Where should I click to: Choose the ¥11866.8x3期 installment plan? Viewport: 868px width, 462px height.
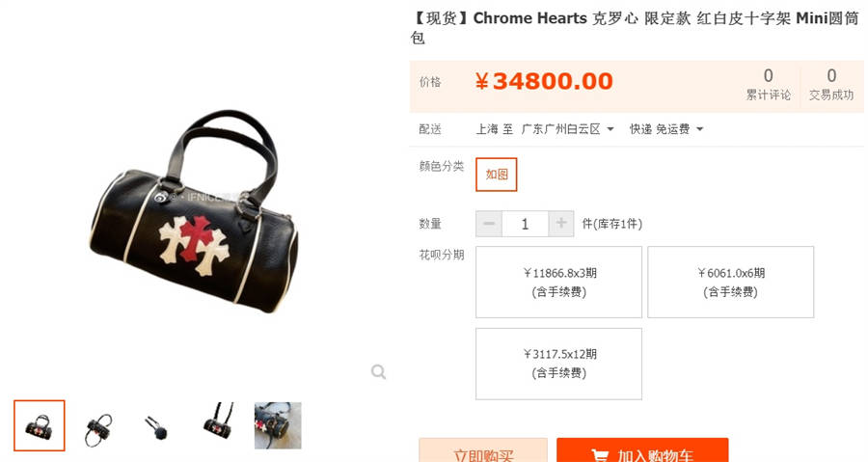[x=558, y=283]
